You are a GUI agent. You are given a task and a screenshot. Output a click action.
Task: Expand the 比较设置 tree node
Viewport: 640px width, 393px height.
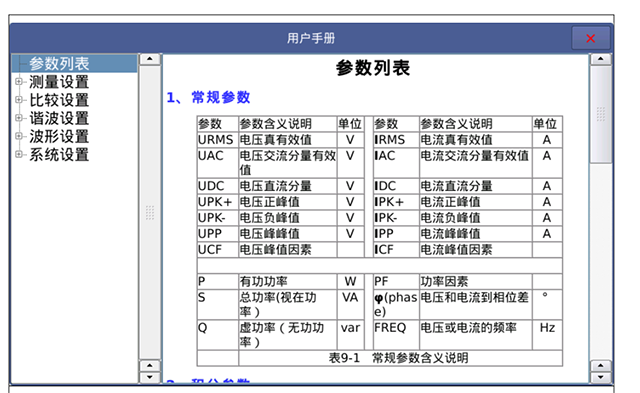click(x=18, y=100)
